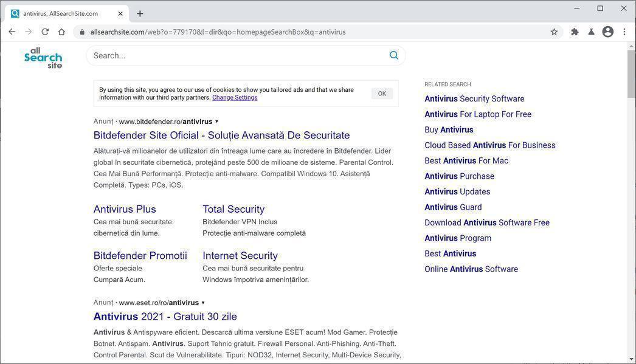Reload the current page
636x364 pixels.
(45, 32)
